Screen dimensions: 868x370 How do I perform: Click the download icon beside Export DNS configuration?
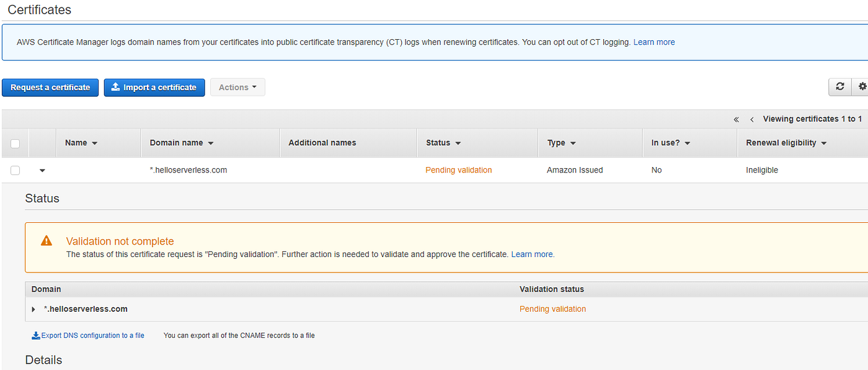[x=37, y=335]
